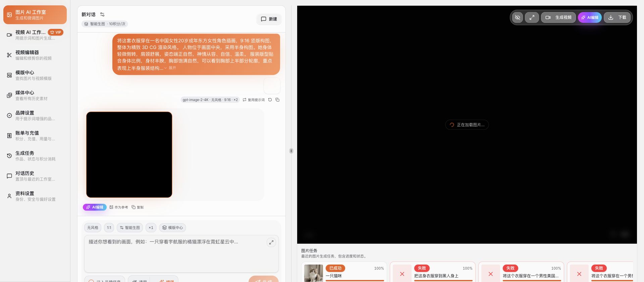
Task: Click the purple AI编辑 pill below thumbnail
Action: 95,207
